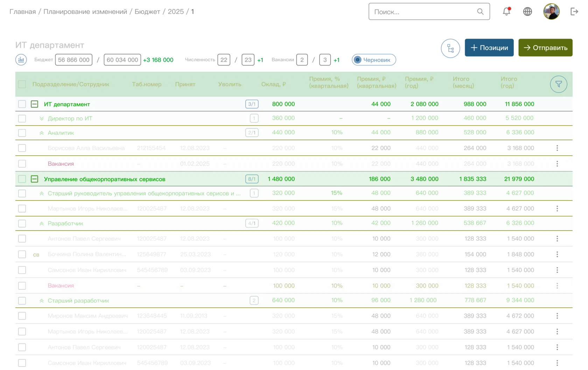Check the Директор по ИТ row checkbox

pyautogui.click(x=22, y=118)
